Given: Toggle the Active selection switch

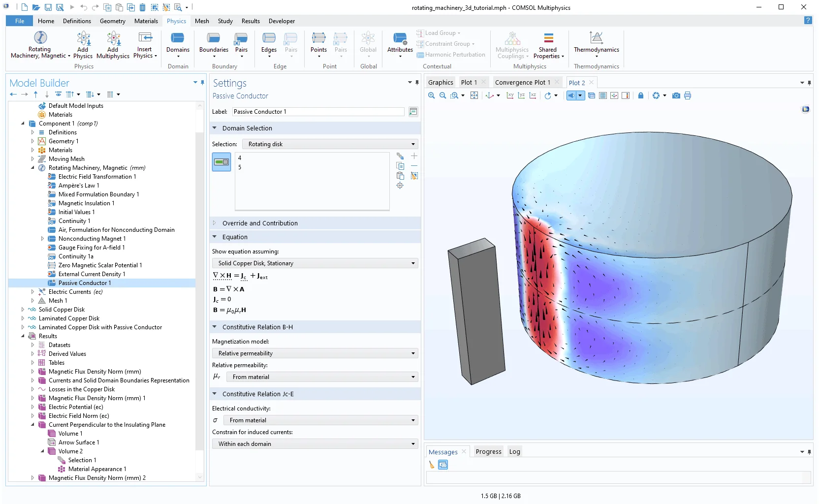Looking at the screenshot, I should click(221, 162).
